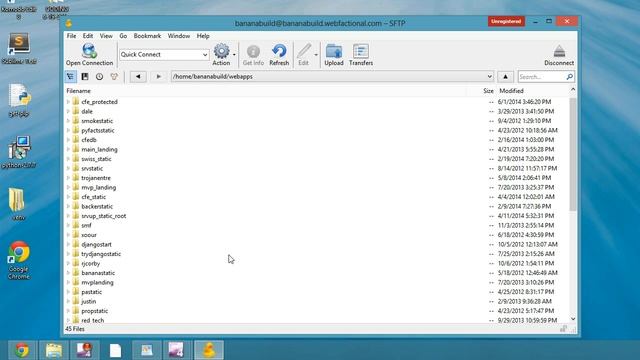Click the Upload toolbar icon

pyautogui.click(x=334, y=51)
